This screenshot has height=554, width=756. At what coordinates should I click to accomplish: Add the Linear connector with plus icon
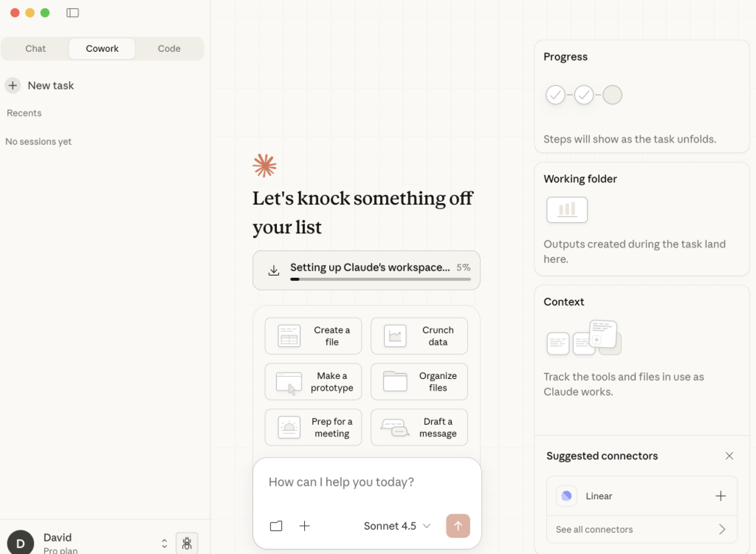click(x=720, y=496)
